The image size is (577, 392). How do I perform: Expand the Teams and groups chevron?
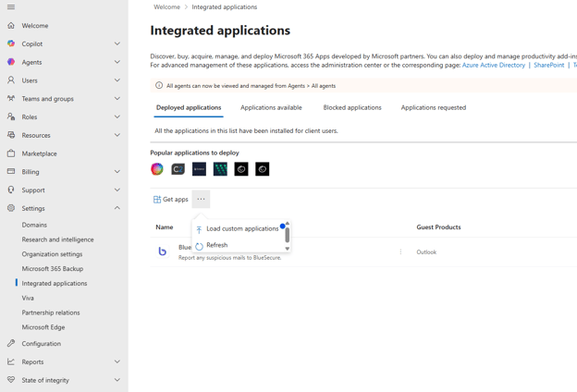pyautogui.click(x=117, y=98)
